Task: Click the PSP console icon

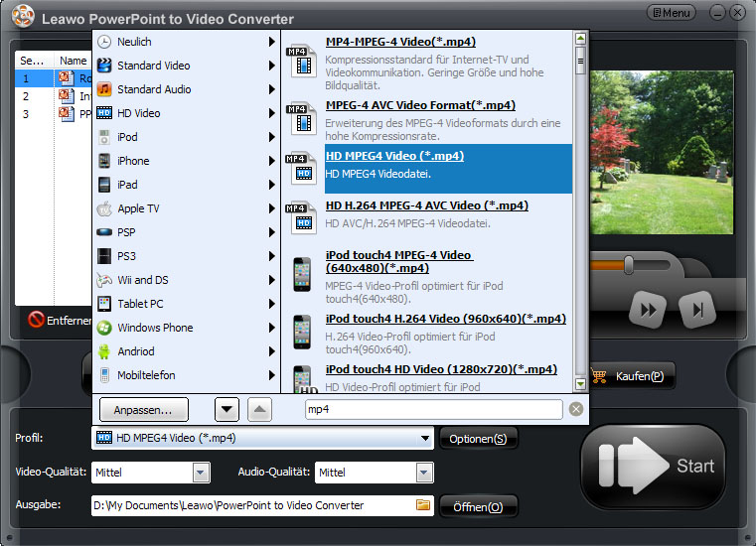Action: click(104, 232)
